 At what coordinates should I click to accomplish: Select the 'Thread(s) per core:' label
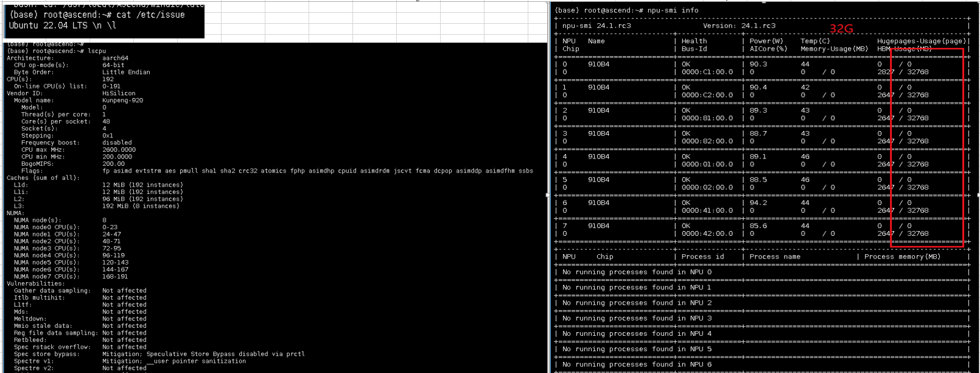click(56, 115)
